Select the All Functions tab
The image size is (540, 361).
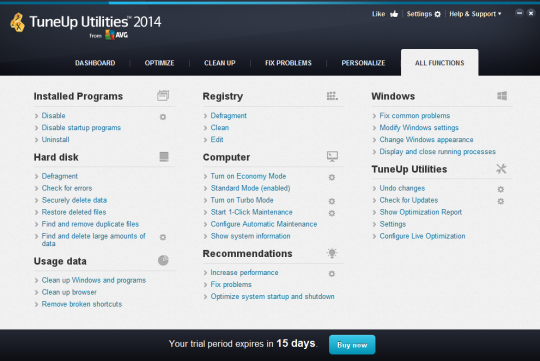(439, 63)
